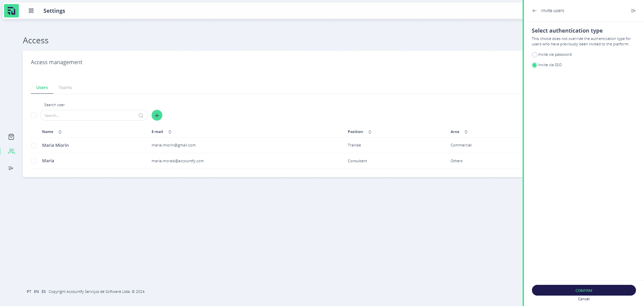Collapse the Invite users side panel icon

[633, 11]
